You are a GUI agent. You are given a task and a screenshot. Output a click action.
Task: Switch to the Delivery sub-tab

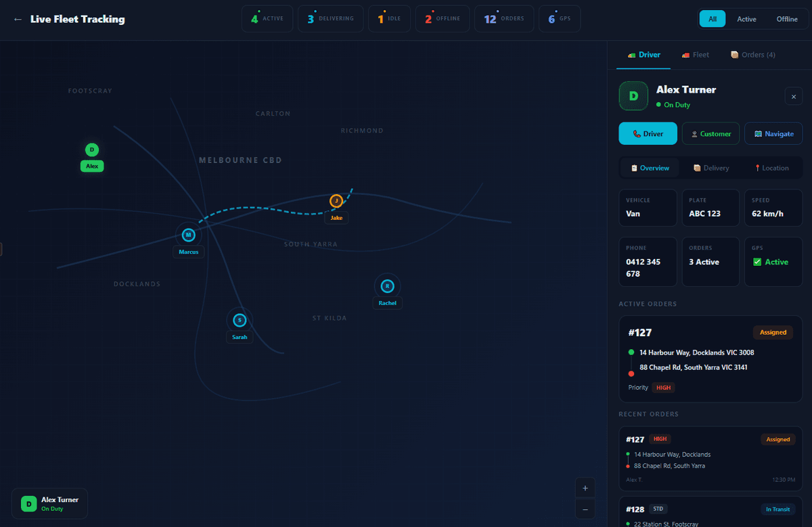click(711, 168)
